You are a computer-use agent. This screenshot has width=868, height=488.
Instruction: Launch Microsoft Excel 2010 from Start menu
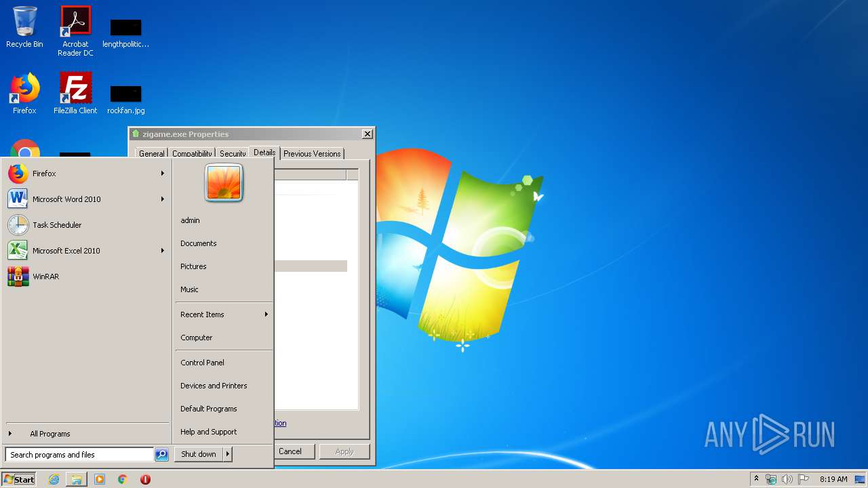[86, 251]
